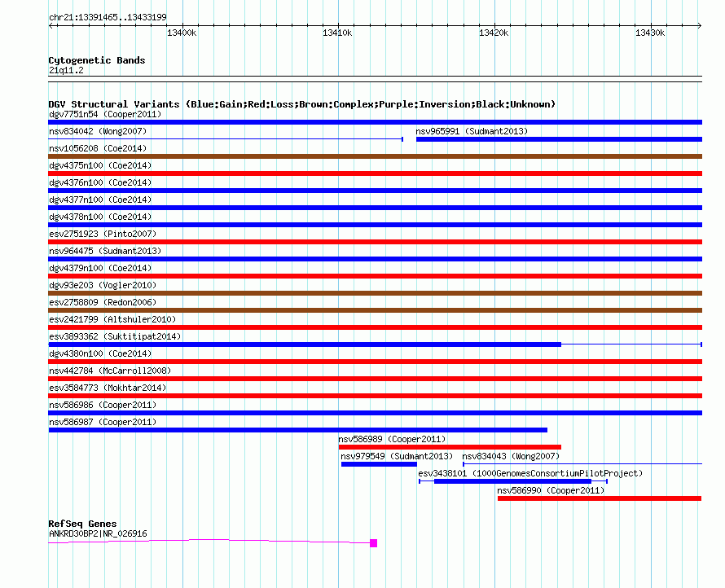
Task: Click the esv2751923 (Pinto2007) label
Action: [x=103, y=234]
